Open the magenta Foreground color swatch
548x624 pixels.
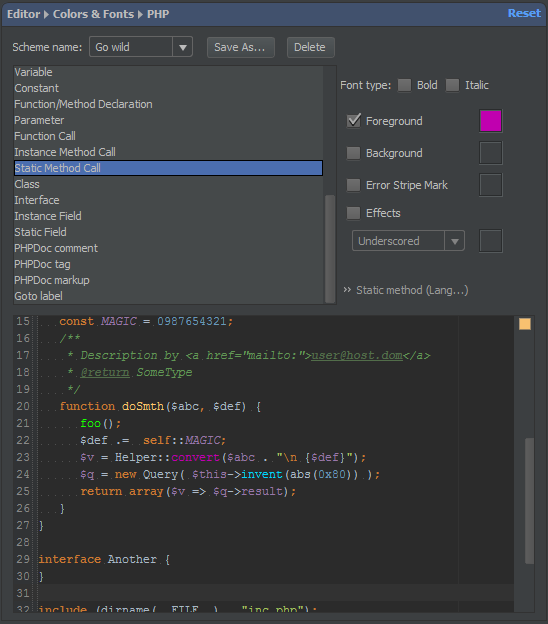[x=491, y=121]
